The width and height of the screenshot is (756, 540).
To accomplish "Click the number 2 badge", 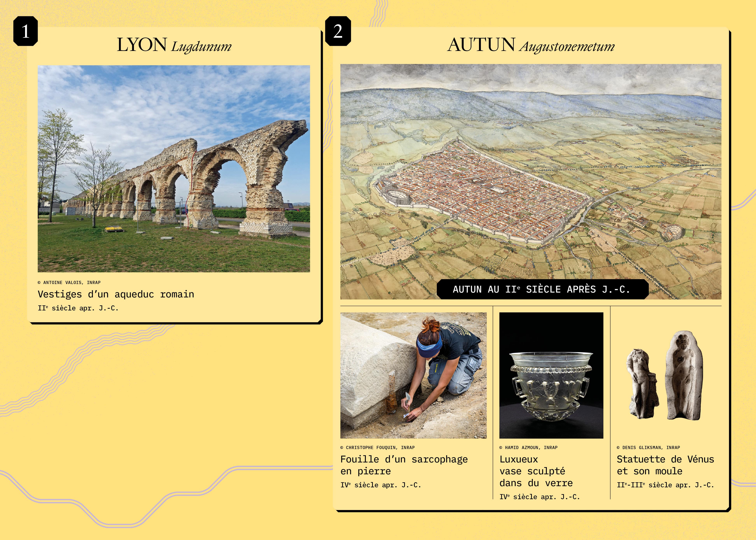I will point(338,31).
